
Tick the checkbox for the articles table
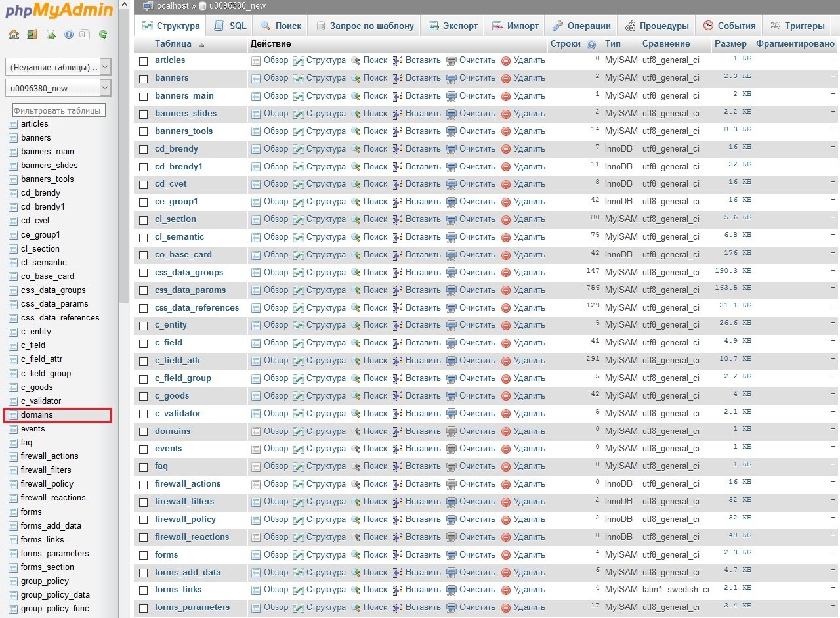pyautogui.click(x=144, y=61)
